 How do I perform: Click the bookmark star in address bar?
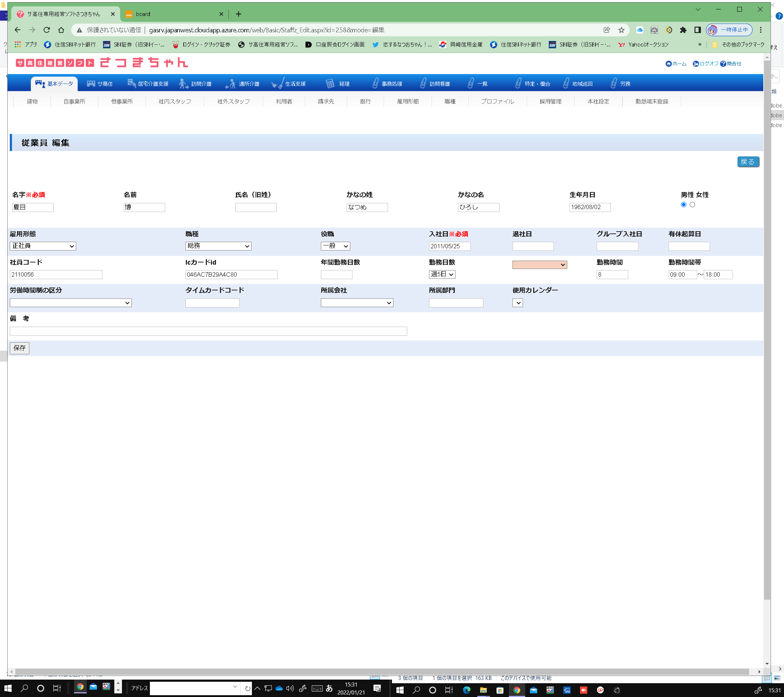[x=621, y=30]
